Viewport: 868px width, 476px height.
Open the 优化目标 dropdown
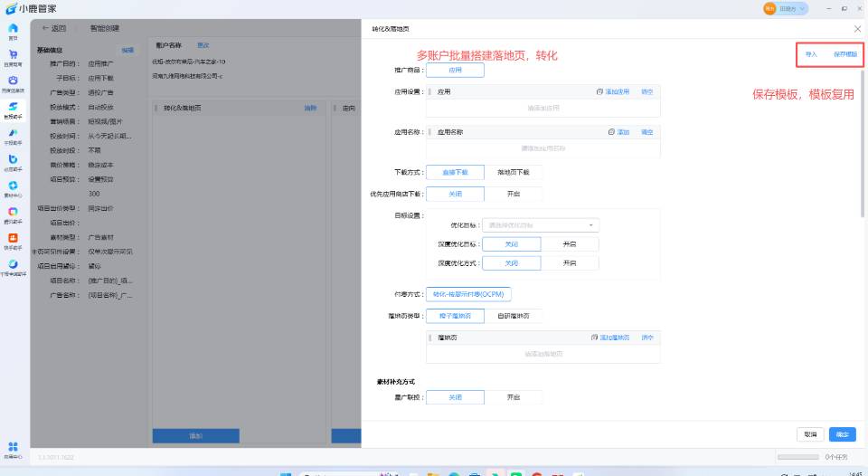point(541,225)
